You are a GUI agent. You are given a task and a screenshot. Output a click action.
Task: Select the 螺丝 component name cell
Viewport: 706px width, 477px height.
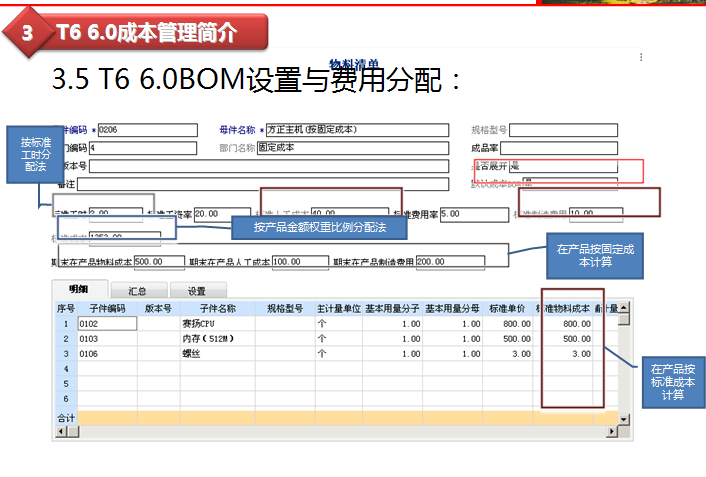[218, 354]
